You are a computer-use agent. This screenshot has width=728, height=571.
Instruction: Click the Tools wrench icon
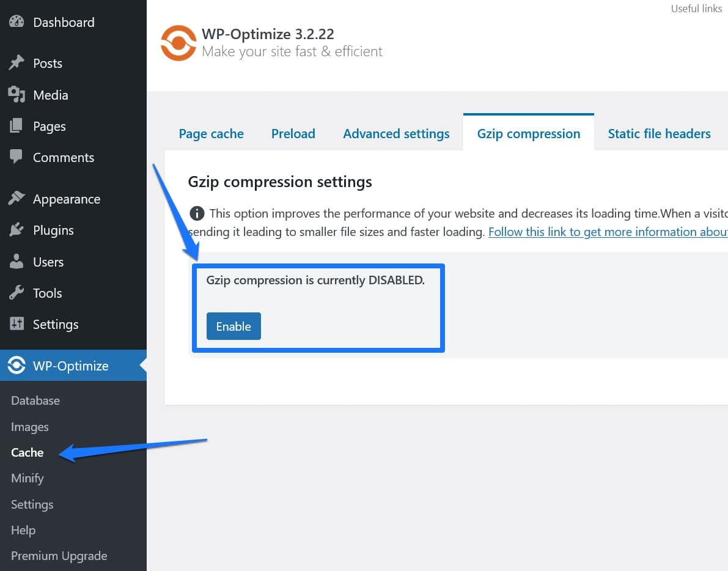click(17, 293)
